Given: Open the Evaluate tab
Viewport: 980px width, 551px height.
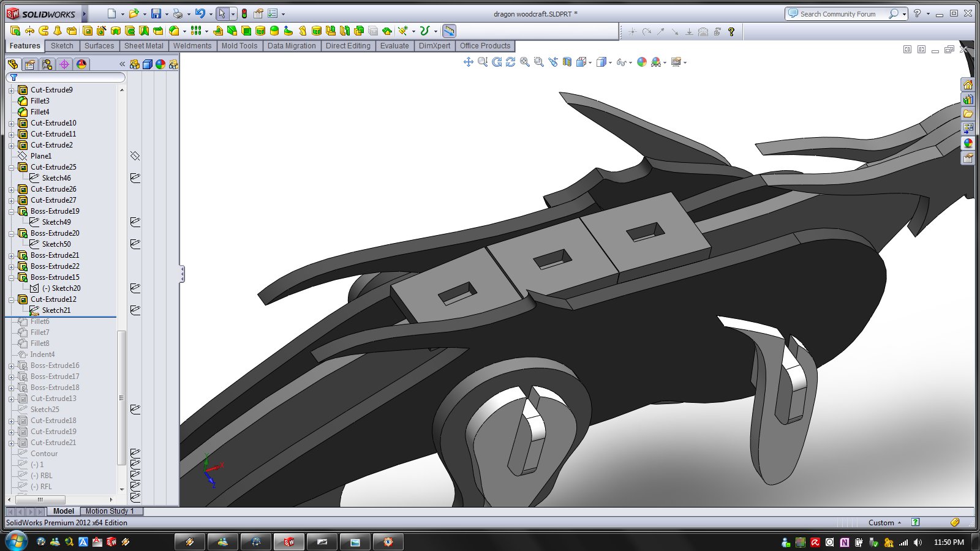Looking at the screenshot, I should pos(394,46).
